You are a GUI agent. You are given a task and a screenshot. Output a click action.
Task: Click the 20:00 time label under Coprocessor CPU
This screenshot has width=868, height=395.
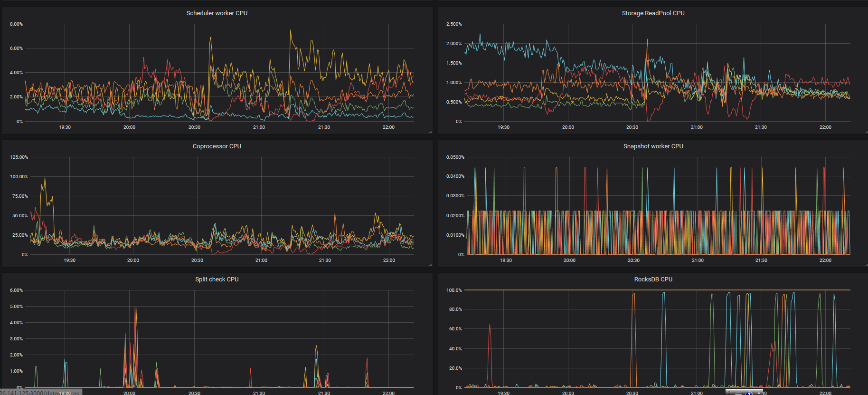(133, 260)
